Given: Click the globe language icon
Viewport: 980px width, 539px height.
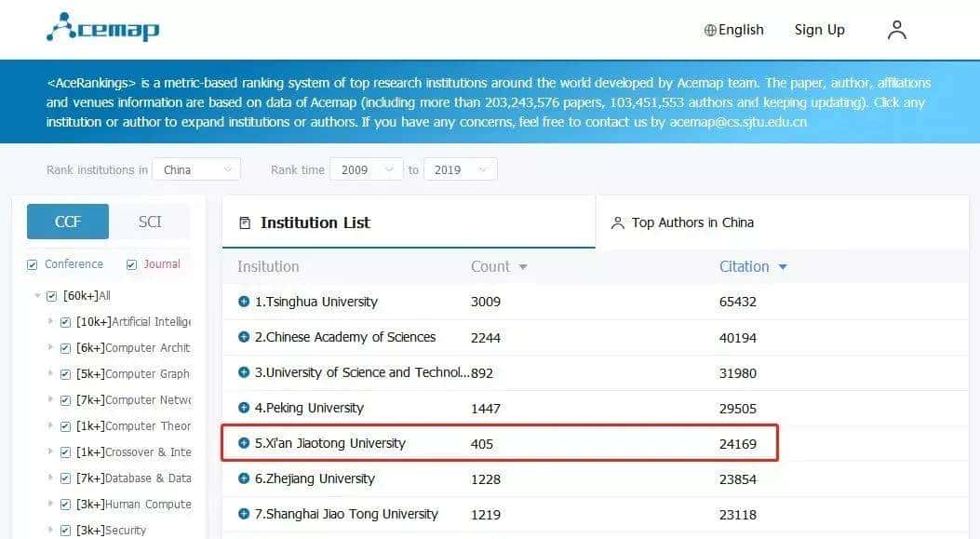Looking at the screenshot, I should (710, 30).
